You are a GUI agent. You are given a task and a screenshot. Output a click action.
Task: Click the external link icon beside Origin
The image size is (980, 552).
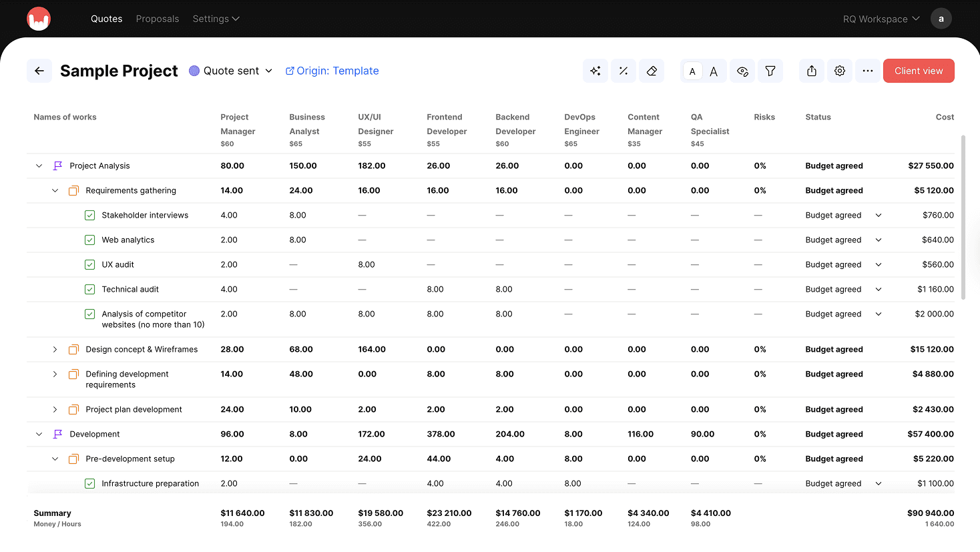click(x=290, y=71)
